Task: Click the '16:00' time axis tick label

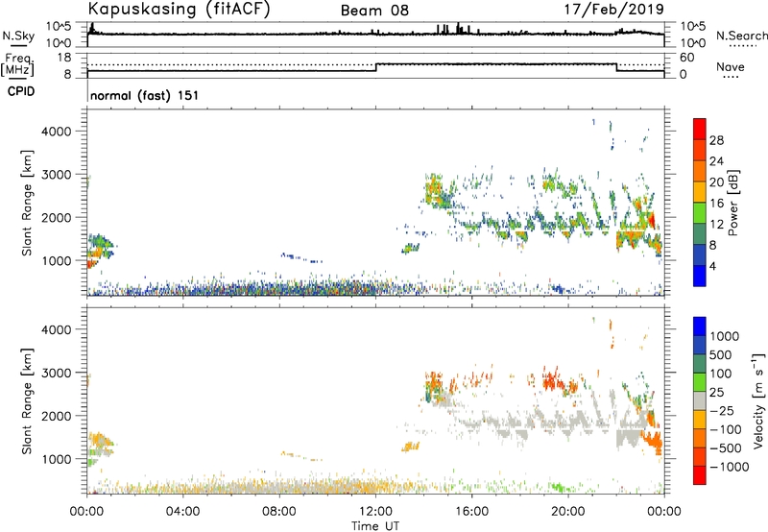Action: (471, 512)
